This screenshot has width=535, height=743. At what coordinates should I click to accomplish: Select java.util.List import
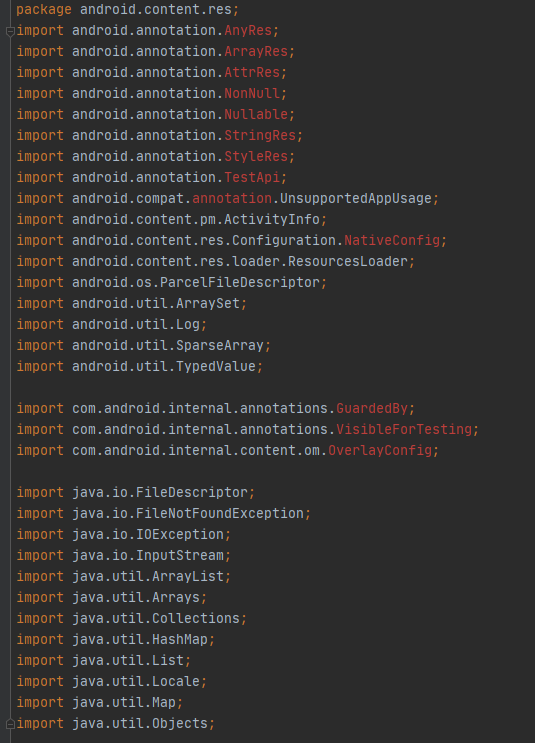[x=104, y=660]
